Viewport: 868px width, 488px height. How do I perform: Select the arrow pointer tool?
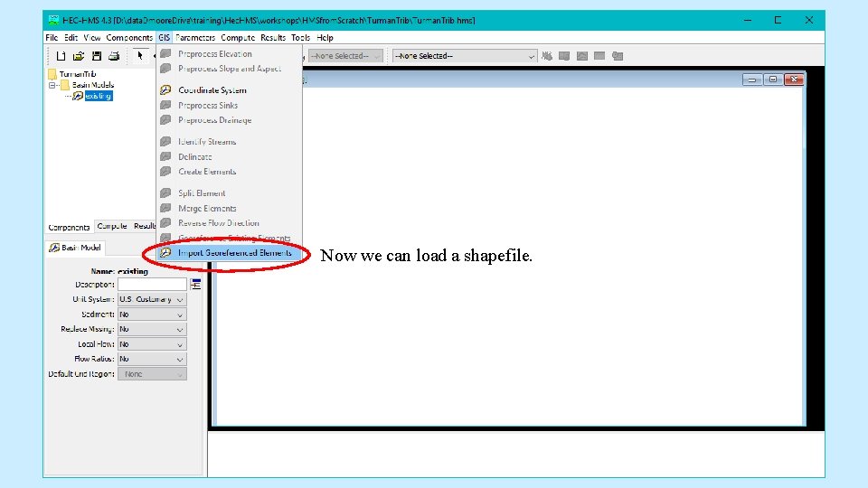[x=140, y=56]
